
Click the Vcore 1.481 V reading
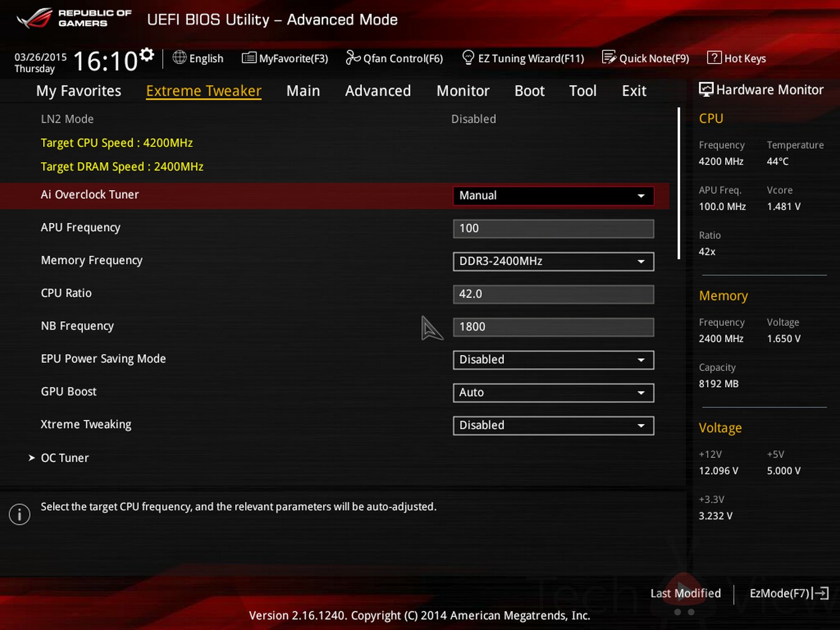tap(784, 206)
